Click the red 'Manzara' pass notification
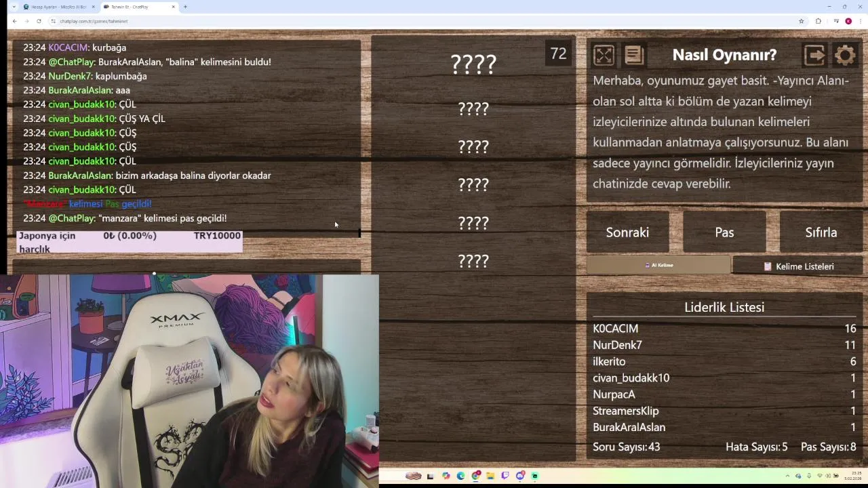868x488 pixels. point(87,204)
